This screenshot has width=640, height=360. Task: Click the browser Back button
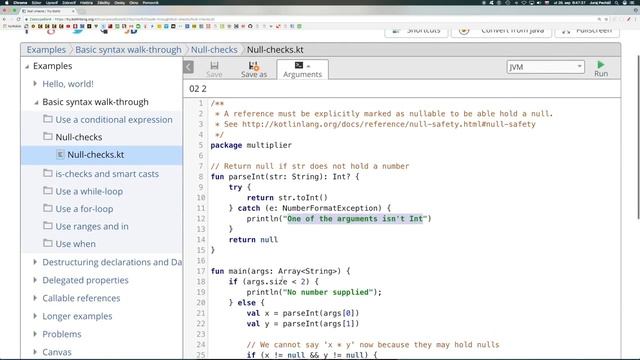point(4,19)
